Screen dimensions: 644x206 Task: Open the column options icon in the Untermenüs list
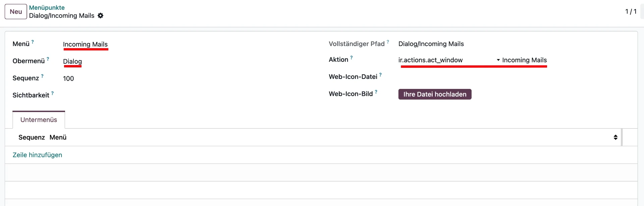click(615, 137)
